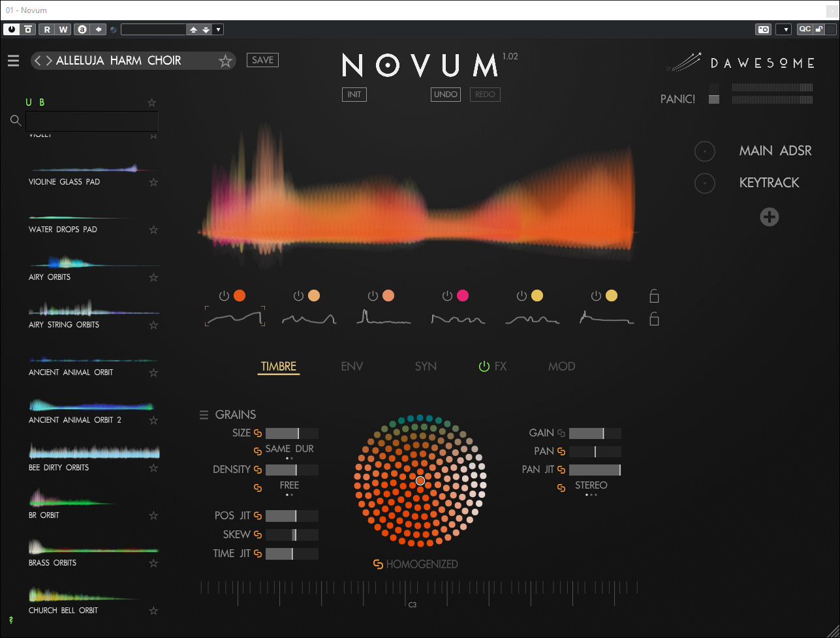Expand the Main ADSR modulator knob
The image size is (840, 638).
point(704,151)
